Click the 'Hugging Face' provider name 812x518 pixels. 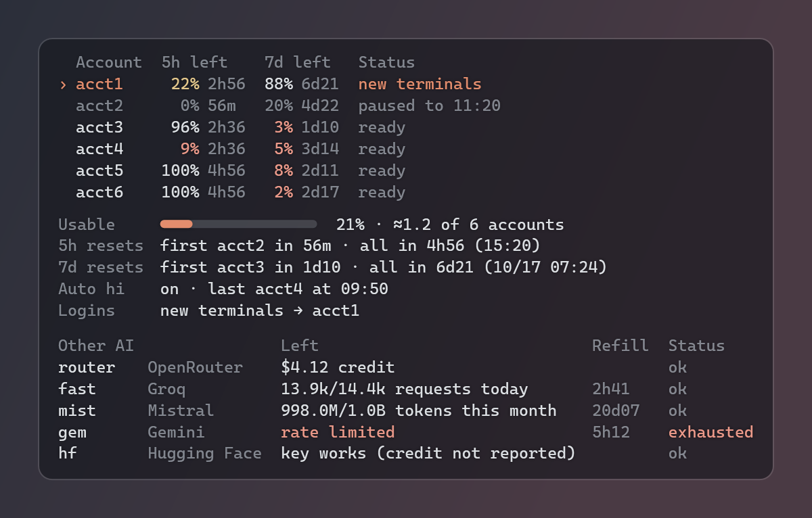click(x=205, y=454)
